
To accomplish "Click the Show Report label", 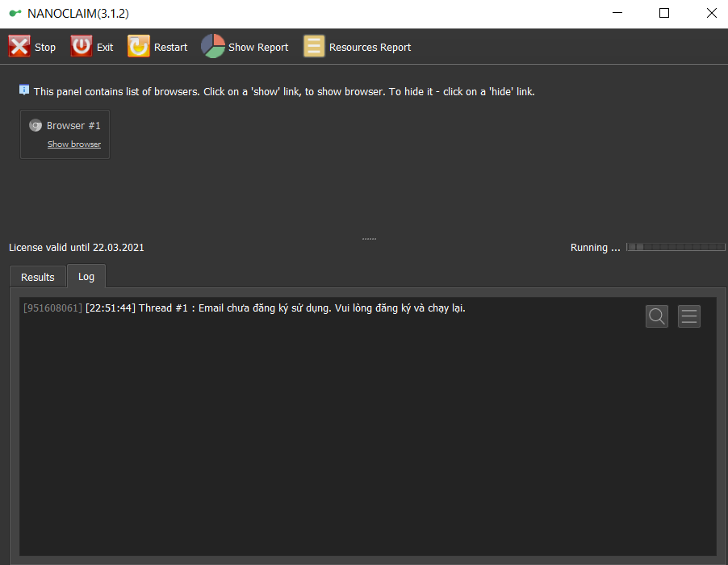I will point(258,48).
